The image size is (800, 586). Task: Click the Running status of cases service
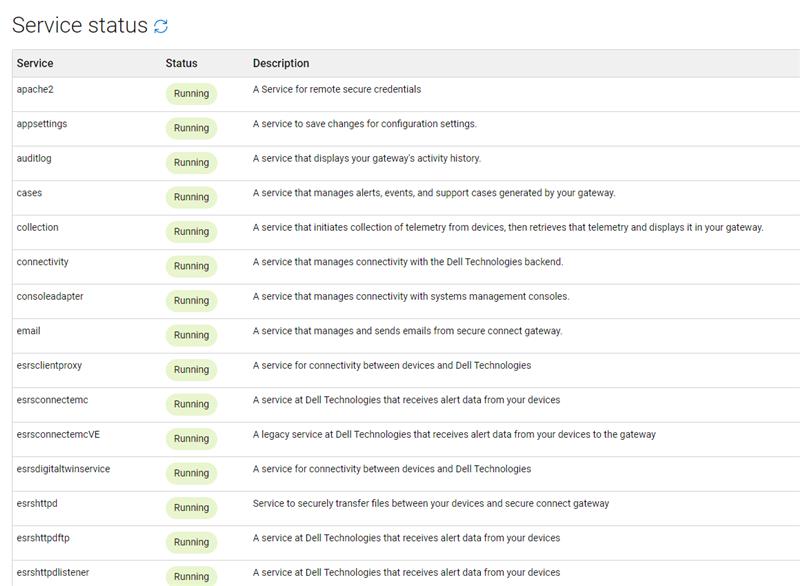click(191, 197)
